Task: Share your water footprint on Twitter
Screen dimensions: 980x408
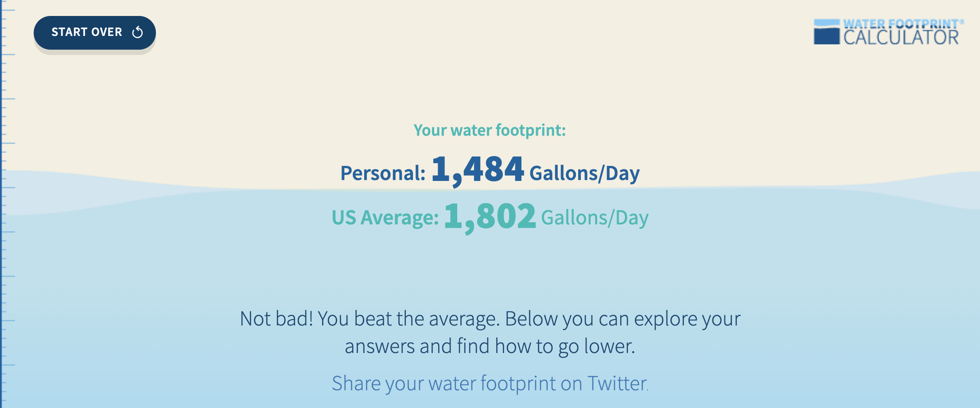Action: pos(490,384)
